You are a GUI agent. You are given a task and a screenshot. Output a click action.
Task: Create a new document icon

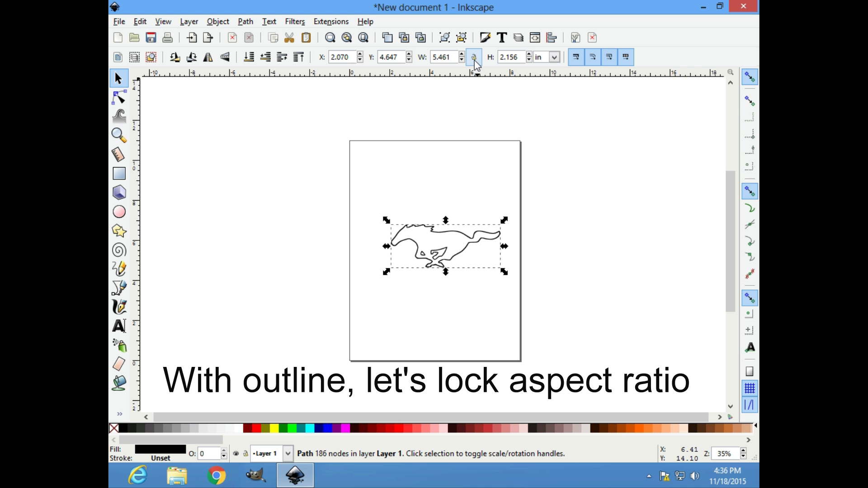(x=118, y=38)
